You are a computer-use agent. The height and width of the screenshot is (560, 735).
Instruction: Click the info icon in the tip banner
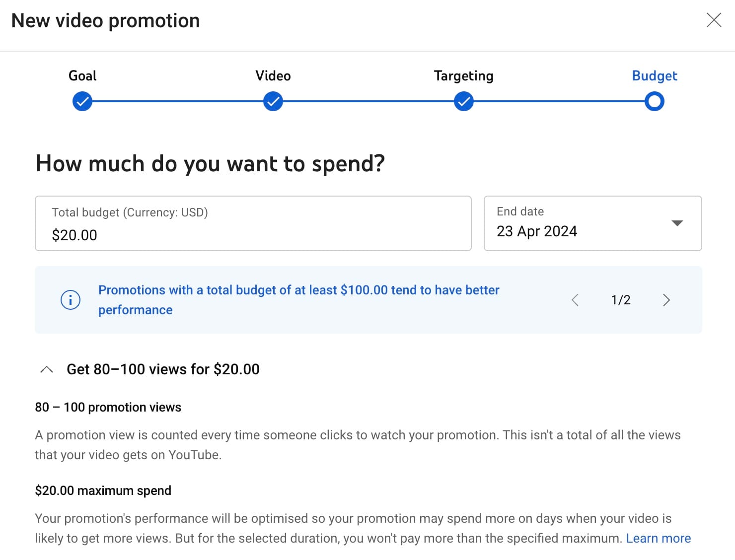70,300
